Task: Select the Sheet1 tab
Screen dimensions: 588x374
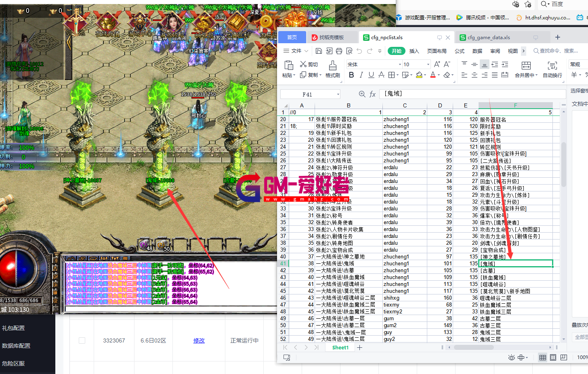Action: 340,348
